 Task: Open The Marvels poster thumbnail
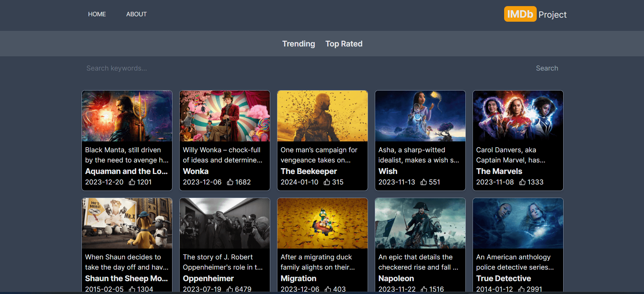coord(518,116)
